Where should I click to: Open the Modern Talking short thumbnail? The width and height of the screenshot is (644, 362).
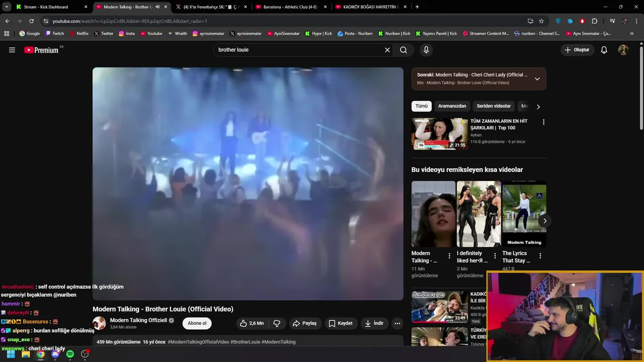433,214
